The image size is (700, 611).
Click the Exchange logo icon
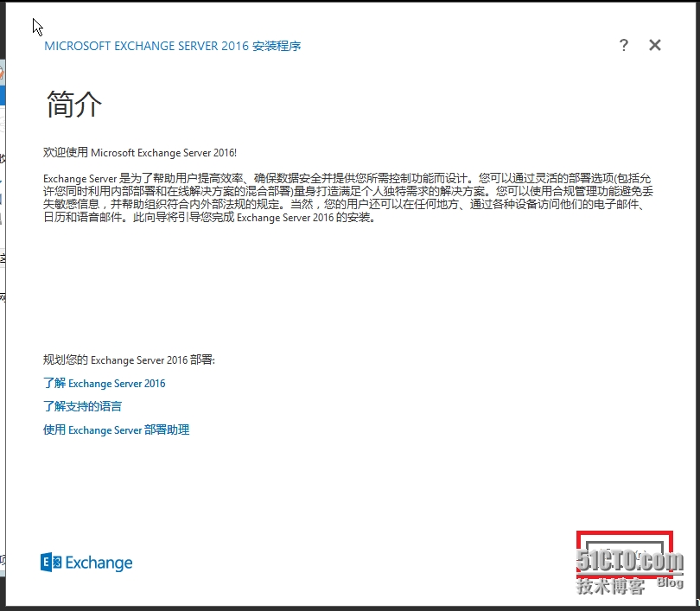[x=86, y=563]
